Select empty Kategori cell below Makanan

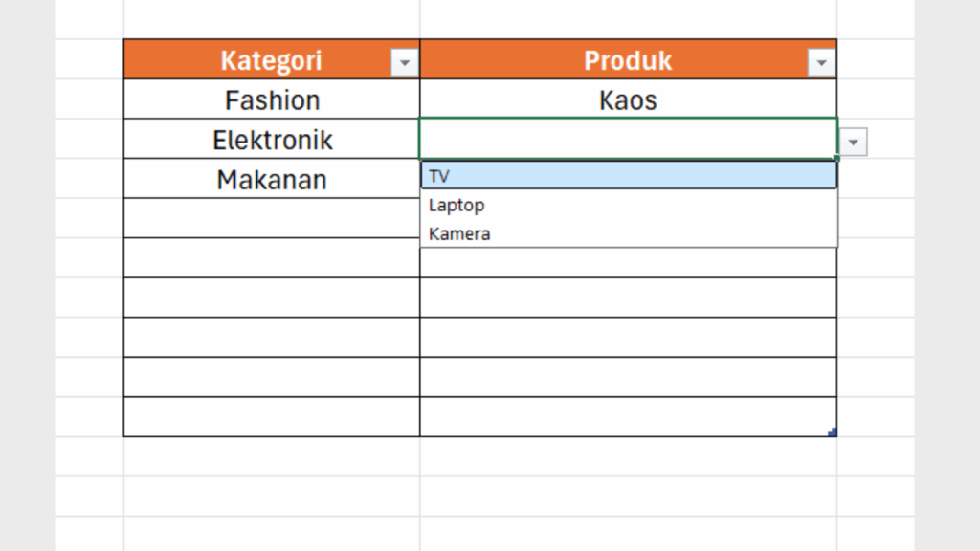(x=272, y=218)
